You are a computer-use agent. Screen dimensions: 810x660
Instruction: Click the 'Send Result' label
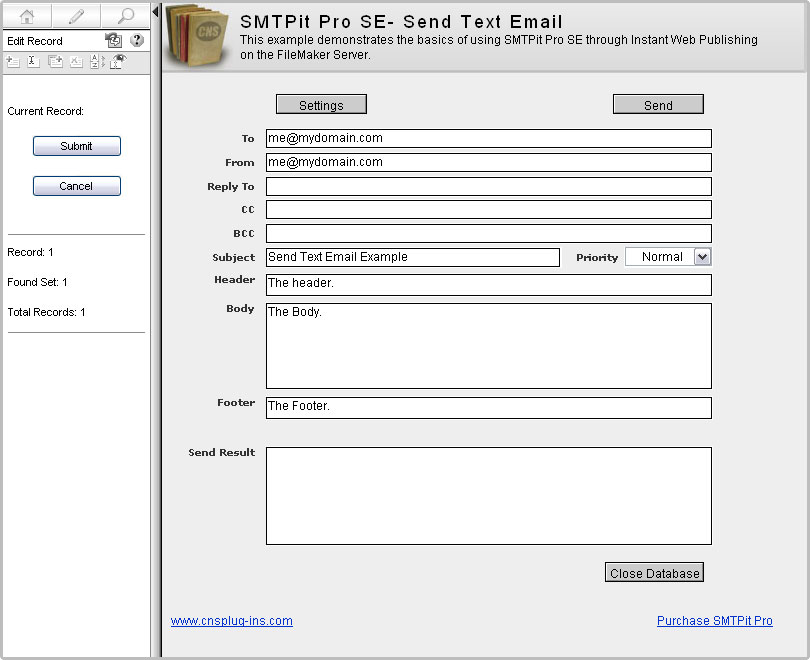point(222,452)
